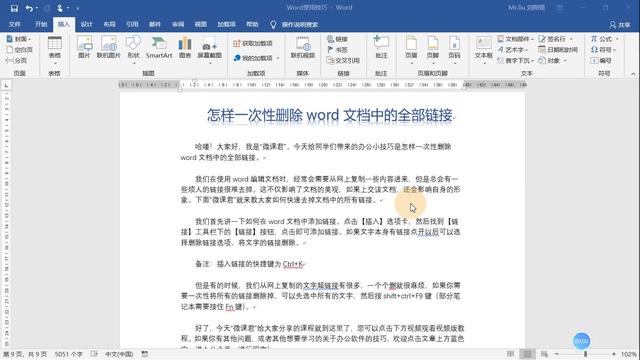Click the tab selector at the ruler corner
640x360 pixels.
6,85
